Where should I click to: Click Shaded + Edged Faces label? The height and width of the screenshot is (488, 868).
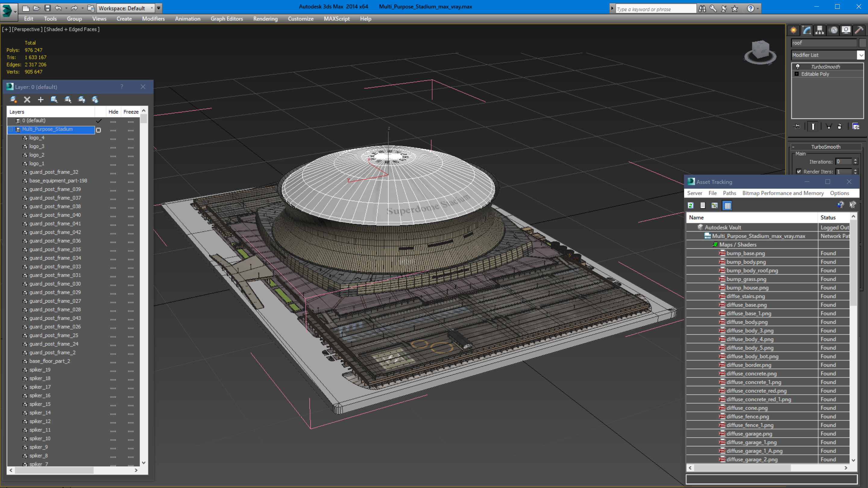coord(71,29)
